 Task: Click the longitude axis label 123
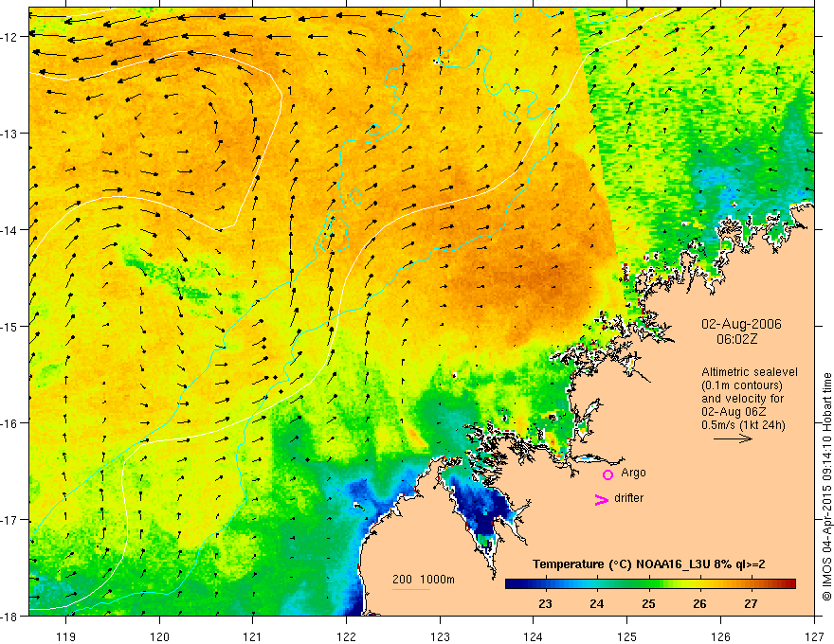440,636
